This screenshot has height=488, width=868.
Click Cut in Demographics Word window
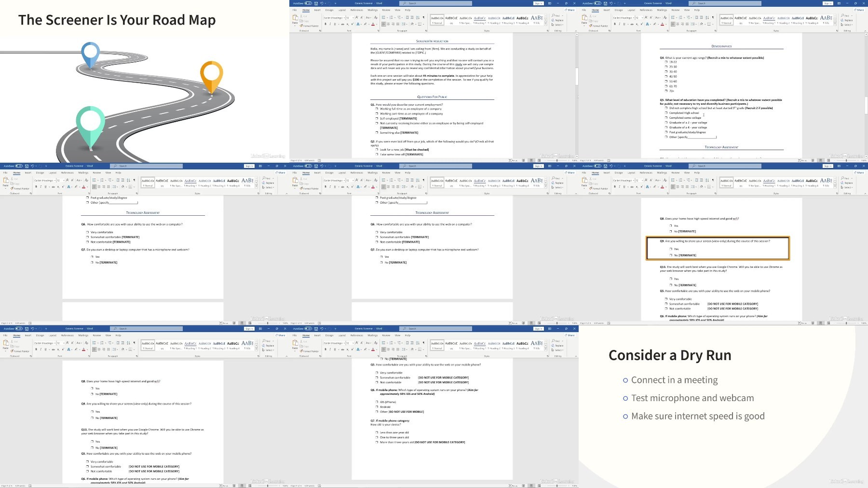point(593,16)
